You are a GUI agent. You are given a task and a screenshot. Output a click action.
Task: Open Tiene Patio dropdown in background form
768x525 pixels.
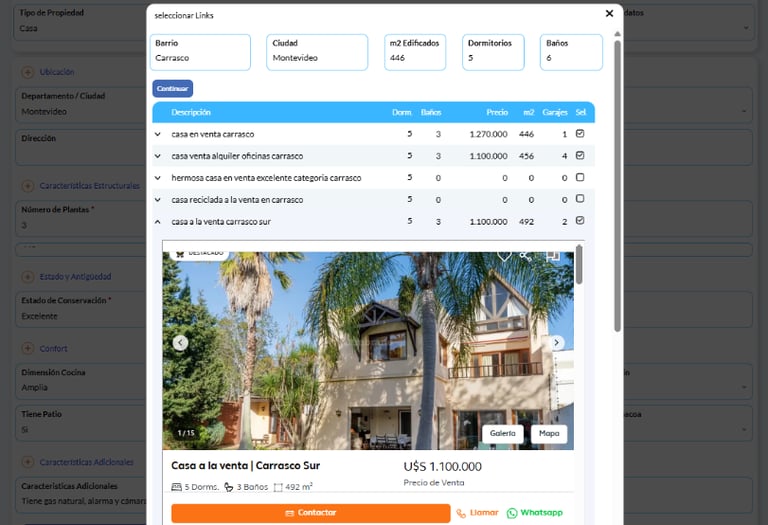82,423
